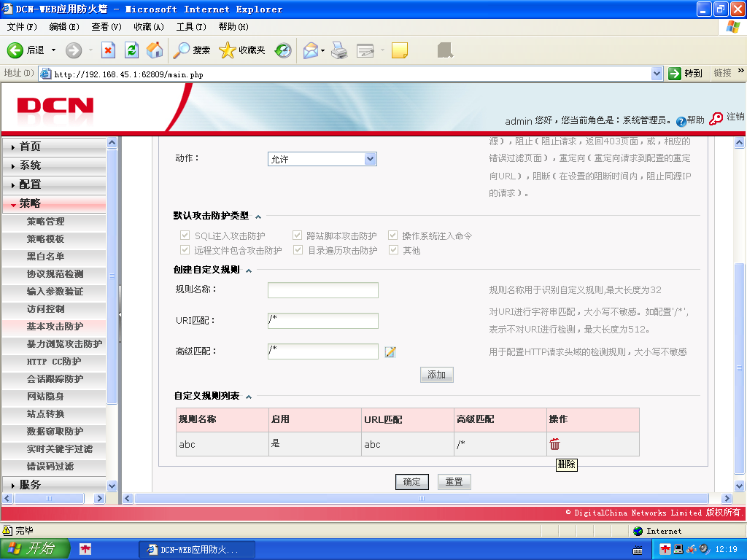747x560 pixels.
Task: Click the taskbar keyboard language icon
Action: pos(638,550)
